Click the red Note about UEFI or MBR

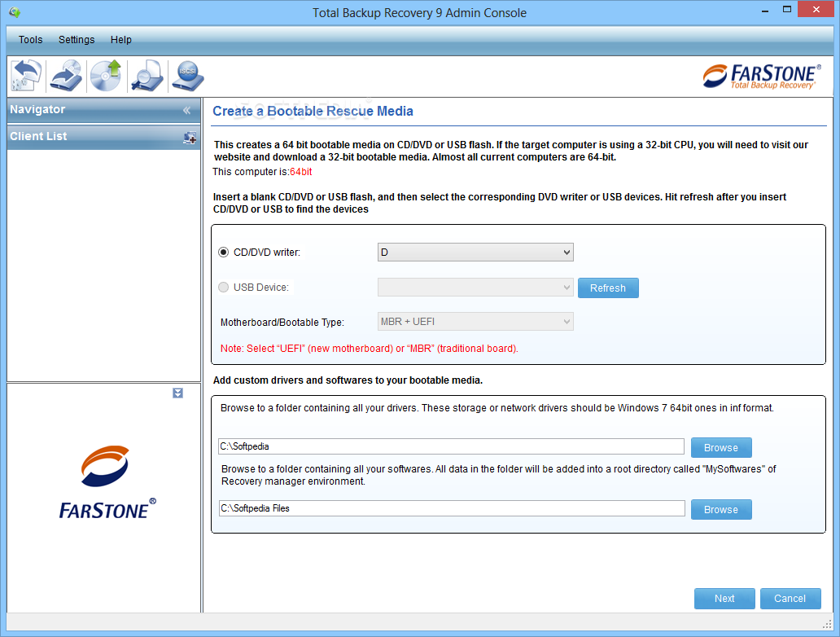coord(369,349)
